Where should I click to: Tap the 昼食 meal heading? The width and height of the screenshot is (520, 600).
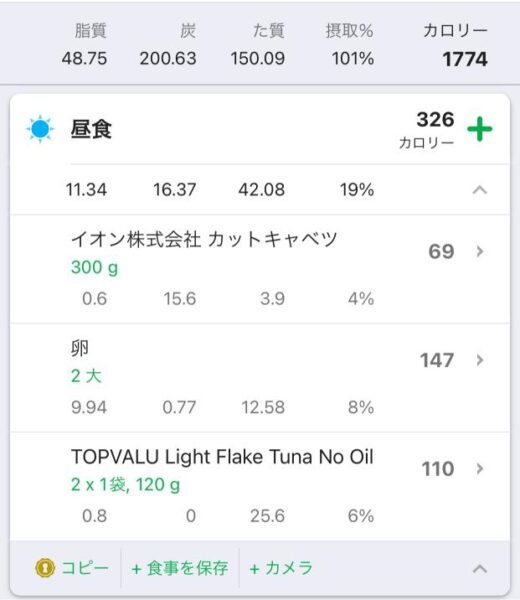click(x=91, y=129)
